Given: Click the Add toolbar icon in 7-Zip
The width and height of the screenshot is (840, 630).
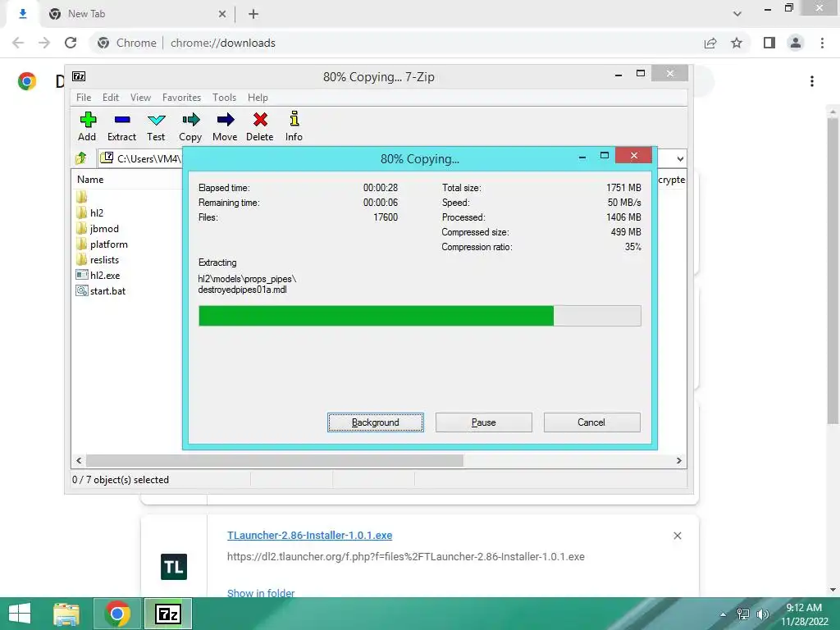Looking at the screenshot, I should (87, 126).
